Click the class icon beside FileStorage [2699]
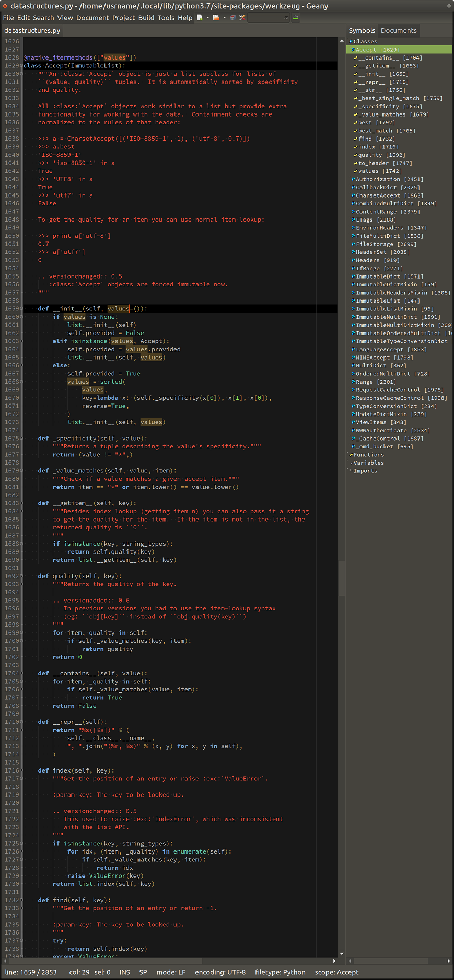The height and width of the screenshot is (980, 454). 353,244
